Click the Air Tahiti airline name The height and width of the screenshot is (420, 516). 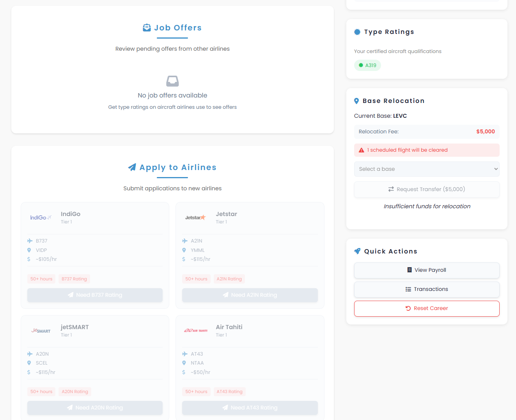(x=229, y=327)
